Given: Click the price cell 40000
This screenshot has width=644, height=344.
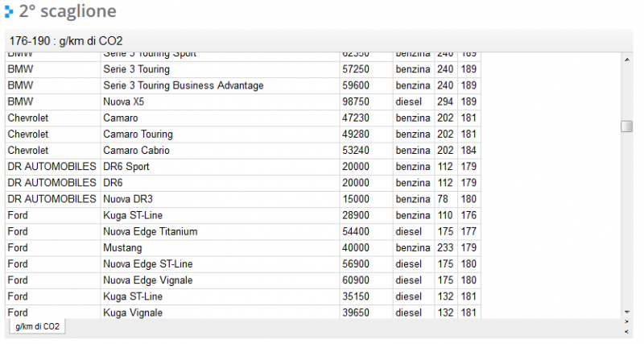Looking at the screenshot, I should point(366,248).
